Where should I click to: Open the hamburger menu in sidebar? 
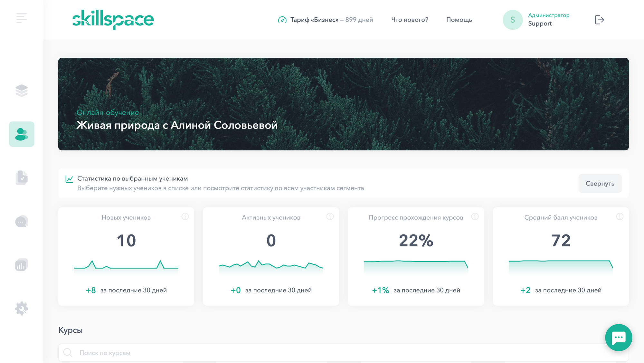click(x=22, y=18)
